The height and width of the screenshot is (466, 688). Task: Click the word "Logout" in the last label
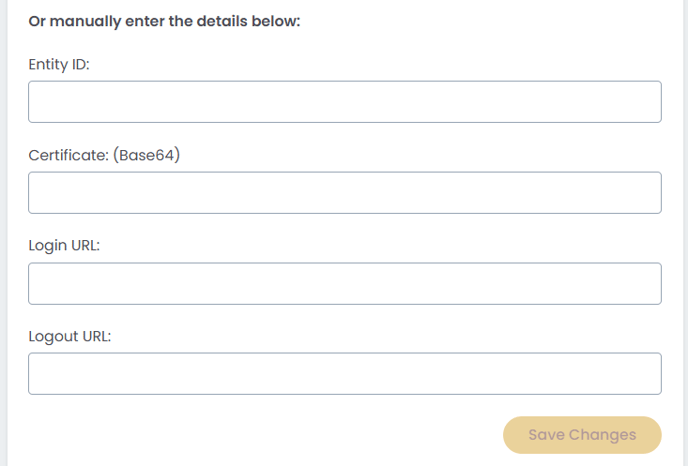pyautogui.click(x=53, y=336)
